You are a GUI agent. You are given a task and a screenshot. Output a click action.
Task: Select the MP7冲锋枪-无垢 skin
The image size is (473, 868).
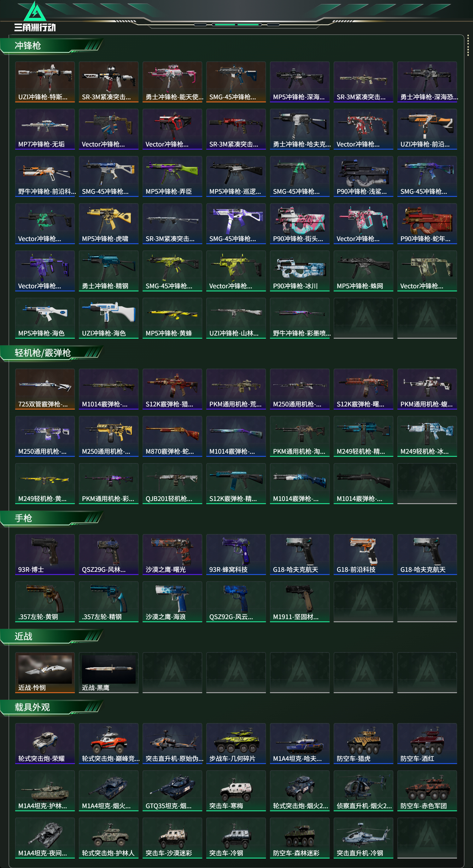coord(45,129)
